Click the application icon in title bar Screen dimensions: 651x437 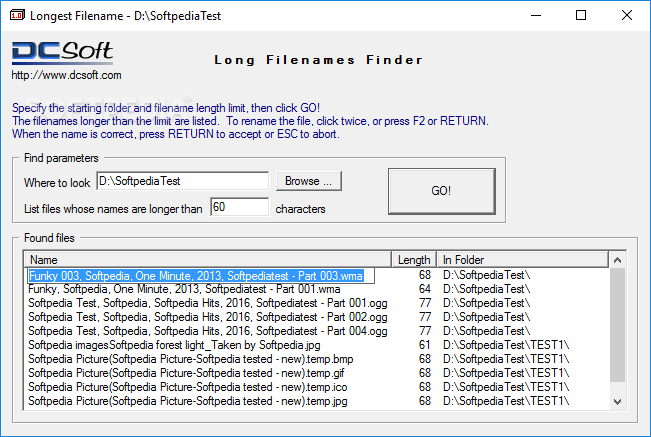(17, 15)
